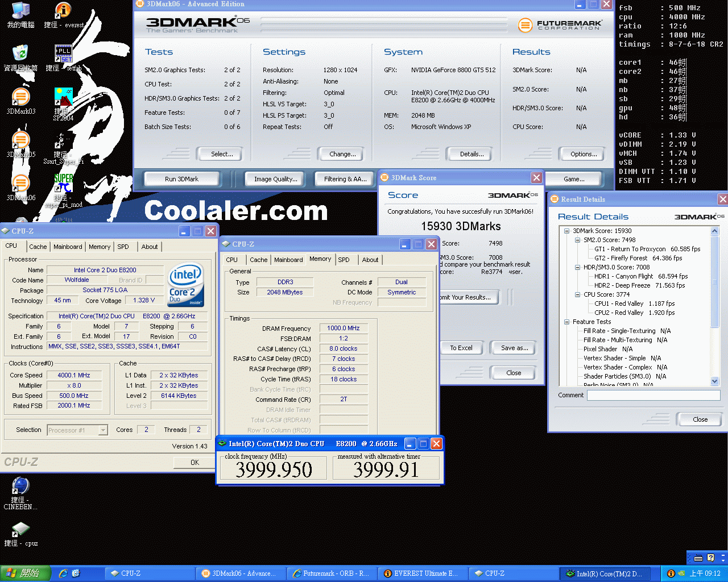Click into the Comment text field

click(x=653, y=395)
